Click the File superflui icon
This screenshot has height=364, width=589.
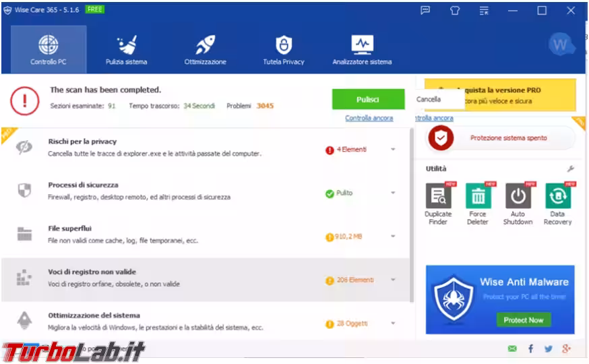pyautogui.click(x=24, y=234)
